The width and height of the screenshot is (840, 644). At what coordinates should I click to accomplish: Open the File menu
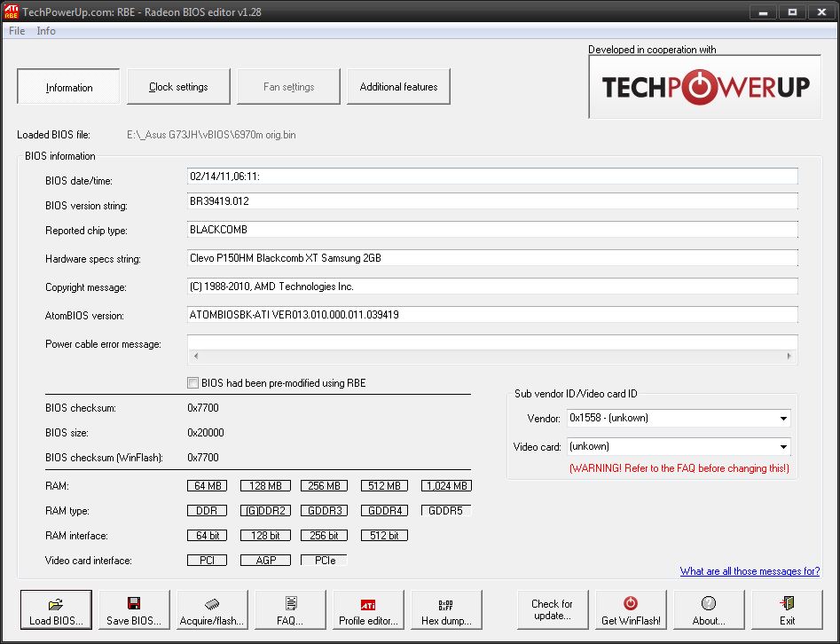coord(17,30)
